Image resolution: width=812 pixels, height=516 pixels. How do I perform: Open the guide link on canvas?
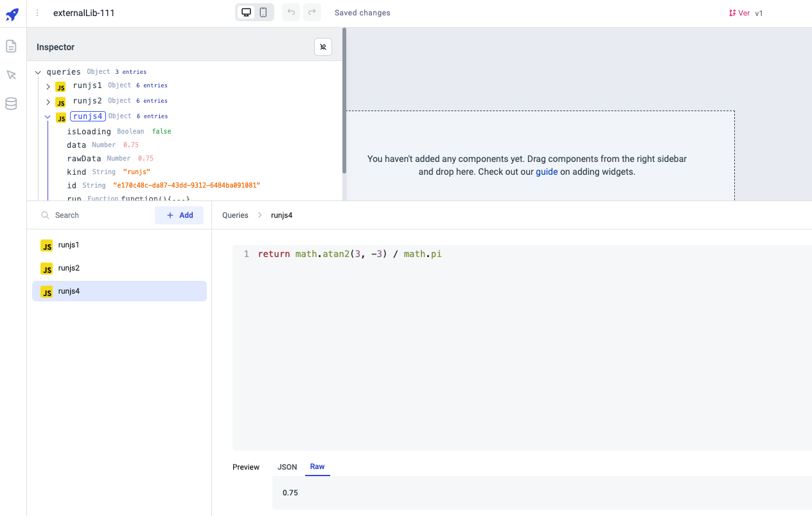[547, 172]
